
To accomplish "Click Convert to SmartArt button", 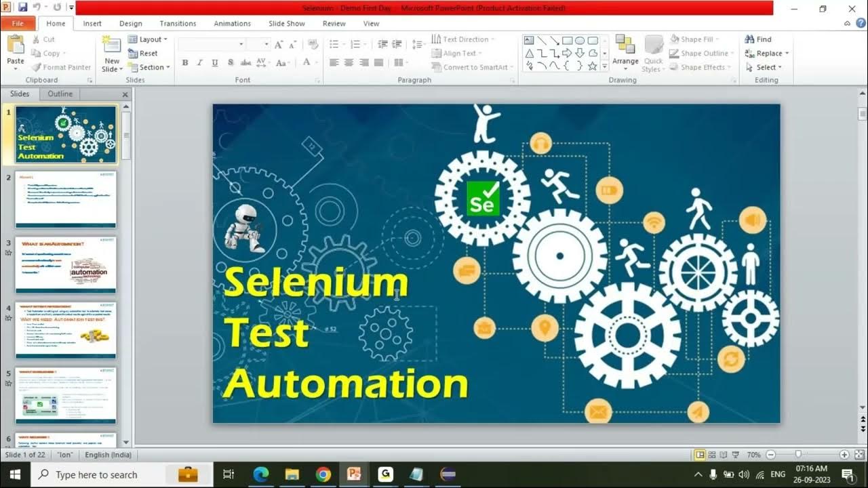I will [x=473, y=67].
